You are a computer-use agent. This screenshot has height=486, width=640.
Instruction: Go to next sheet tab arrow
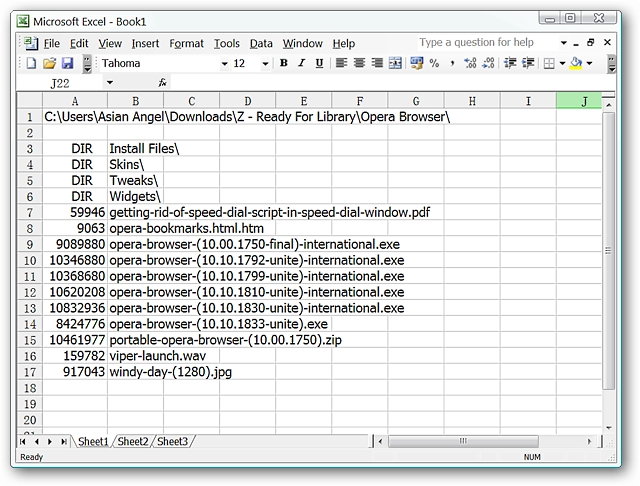pyautogui.click(x=50, y=442)
